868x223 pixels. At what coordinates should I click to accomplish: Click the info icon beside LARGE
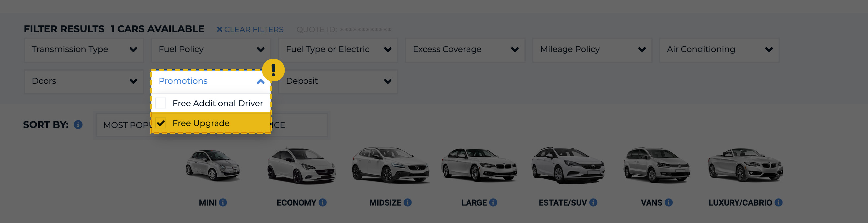point(493,202)
